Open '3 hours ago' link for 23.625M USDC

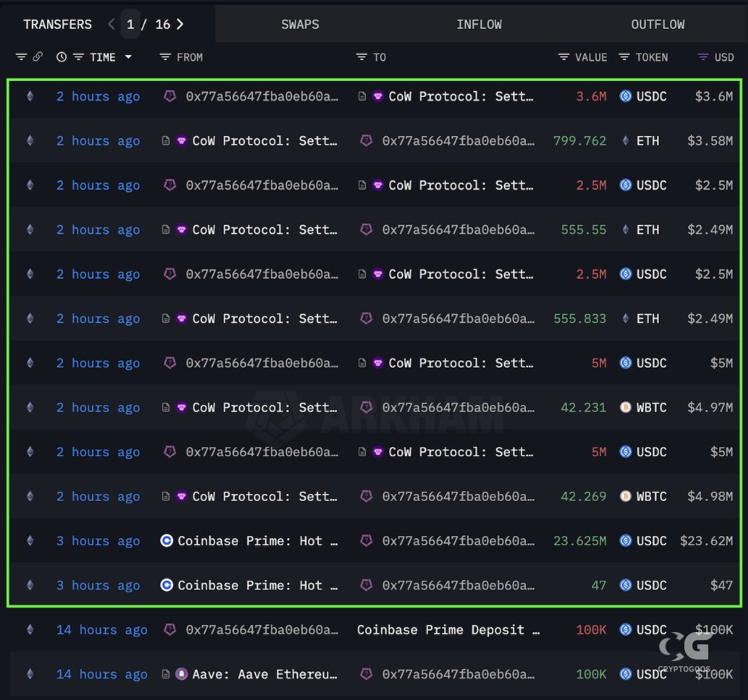tap(98, 541)
